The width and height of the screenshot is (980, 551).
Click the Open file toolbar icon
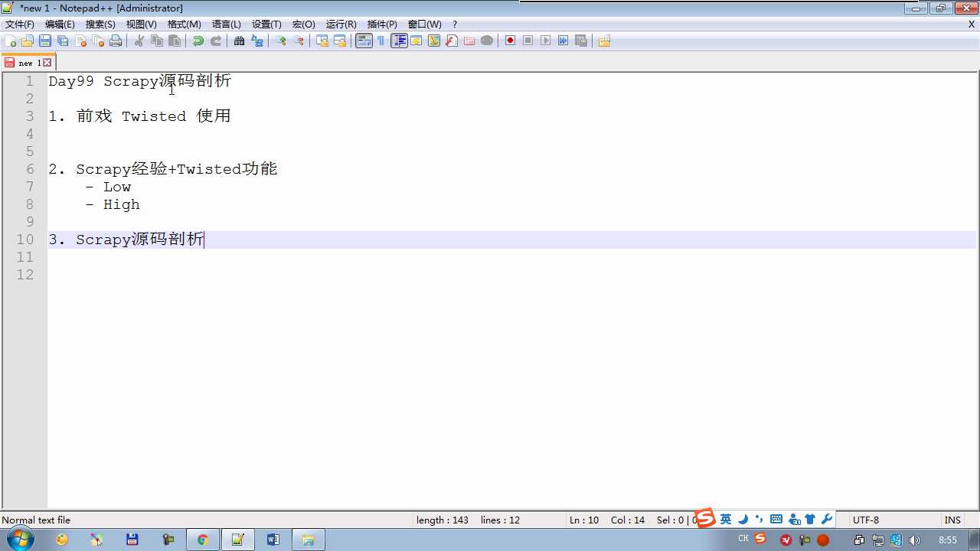28,41
